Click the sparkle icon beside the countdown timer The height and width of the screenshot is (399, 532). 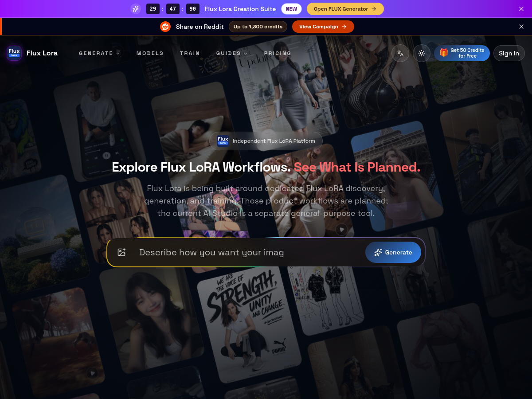(136, 9)
